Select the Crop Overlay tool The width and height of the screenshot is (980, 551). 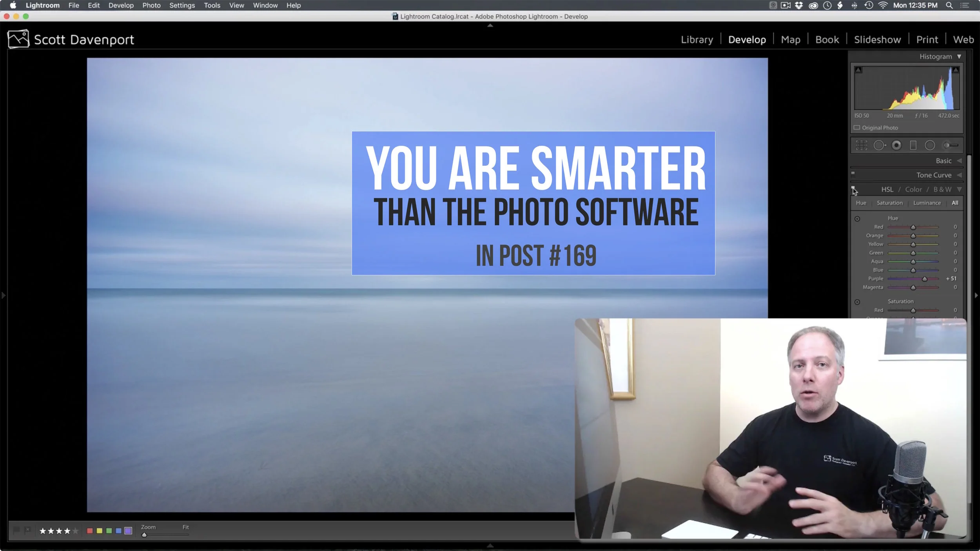(861, 145)
